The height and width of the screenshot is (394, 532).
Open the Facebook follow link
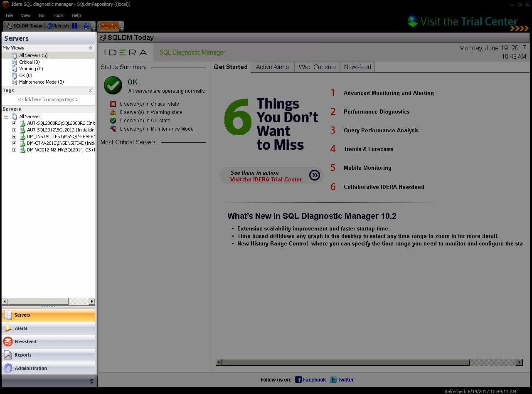310,379
